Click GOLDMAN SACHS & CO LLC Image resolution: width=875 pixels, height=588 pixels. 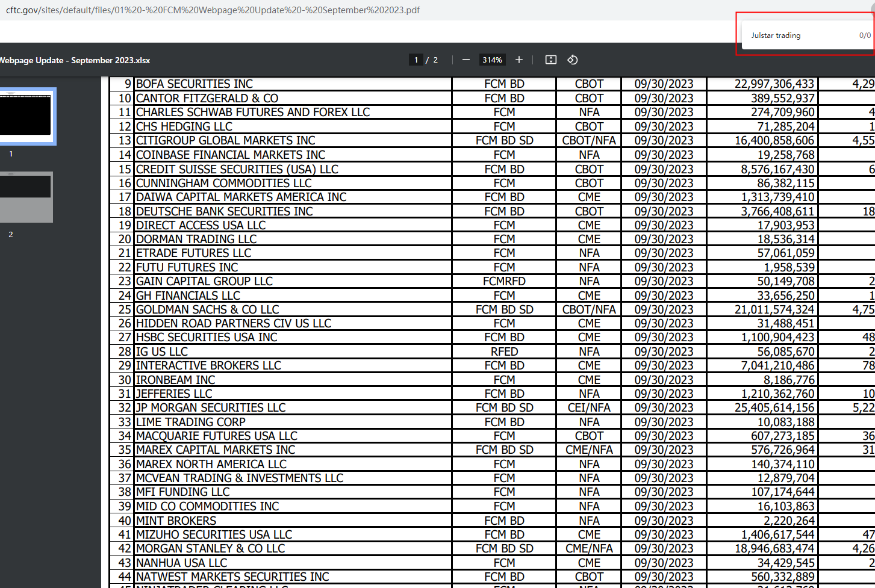(x=208, y=309)
